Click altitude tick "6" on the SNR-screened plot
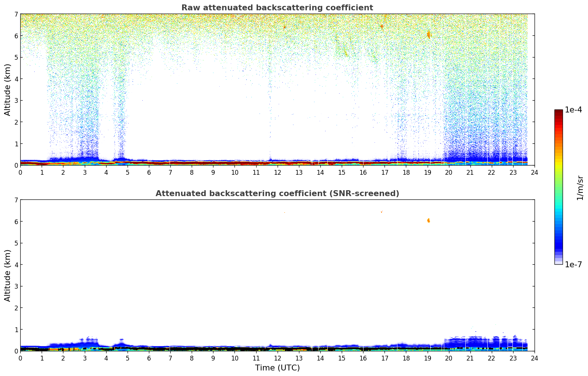Viewport: 588px width, 376px height. click(16, 221)
